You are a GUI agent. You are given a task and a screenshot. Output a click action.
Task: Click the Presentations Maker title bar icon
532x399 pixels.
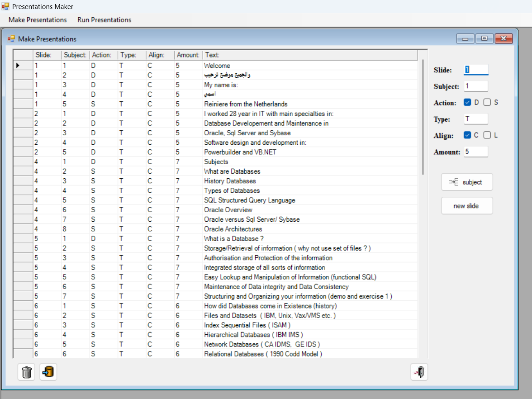click(x=5, y=6)
